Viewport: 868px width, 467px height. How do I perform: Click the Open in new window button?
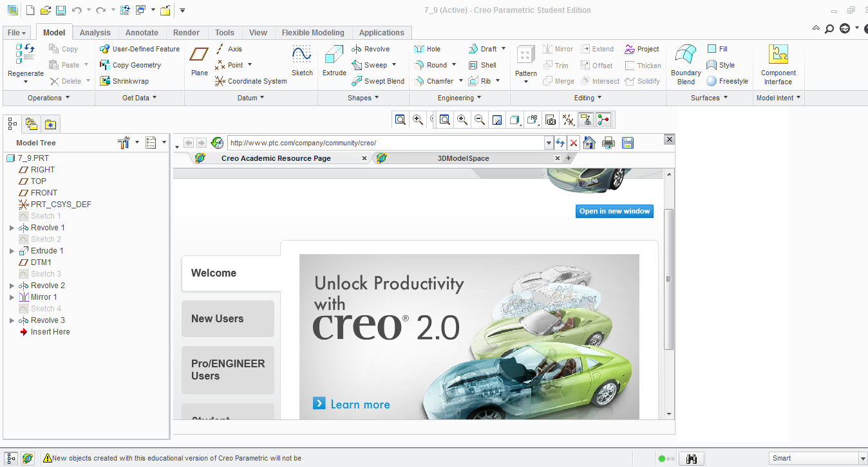pyautogui.click(x=614, y=211)
